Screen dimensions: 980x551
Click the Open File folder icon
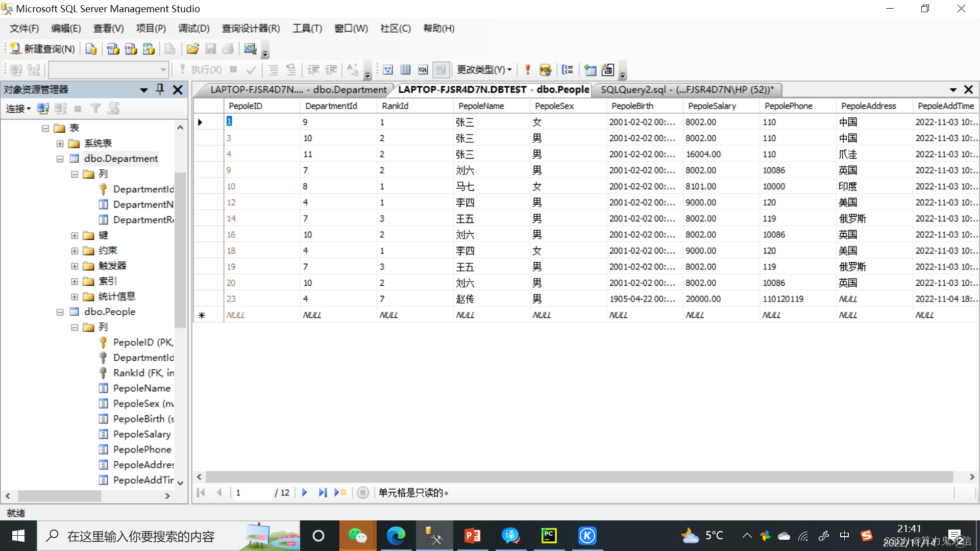[x=192, y=48]
